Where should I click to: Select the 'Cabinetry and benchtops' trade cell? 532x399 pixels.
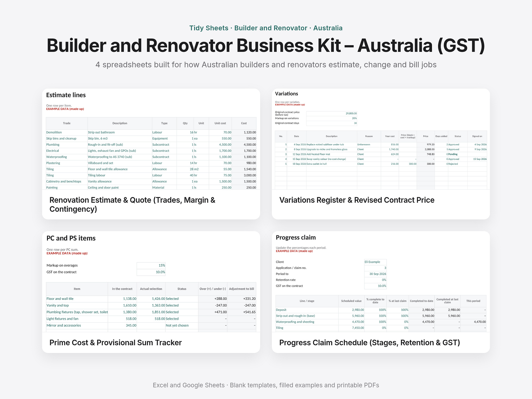pos(66,181)
